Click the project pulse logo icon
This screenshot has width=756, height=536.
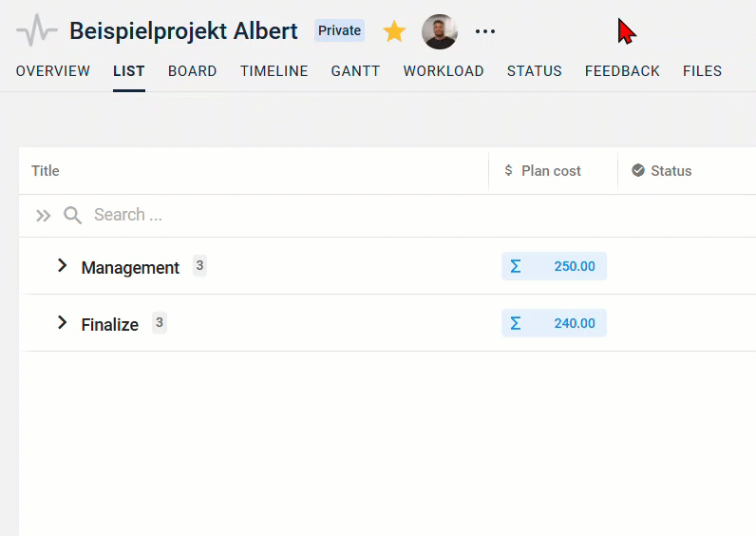[x=37, y=30]
